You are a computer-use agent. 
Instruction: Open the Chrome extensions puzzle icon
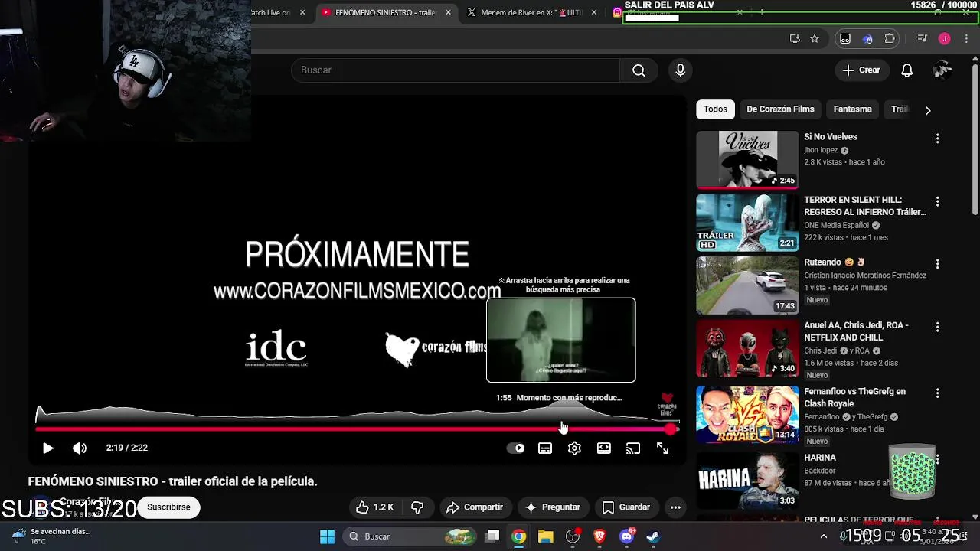click(x=890, y=39)
